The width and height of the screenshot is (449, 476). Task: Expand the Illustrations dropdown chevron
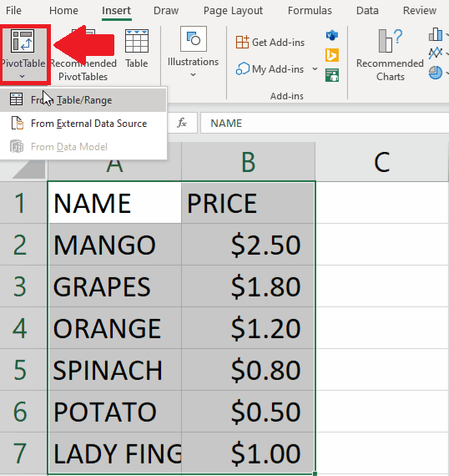click(x=193, y=74)
